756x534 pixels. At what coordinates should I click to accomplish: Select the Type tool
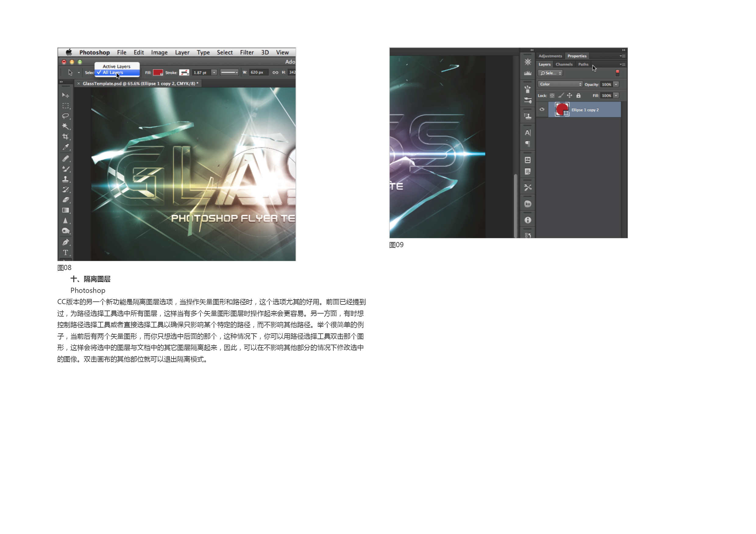click(x=66, y=253)
